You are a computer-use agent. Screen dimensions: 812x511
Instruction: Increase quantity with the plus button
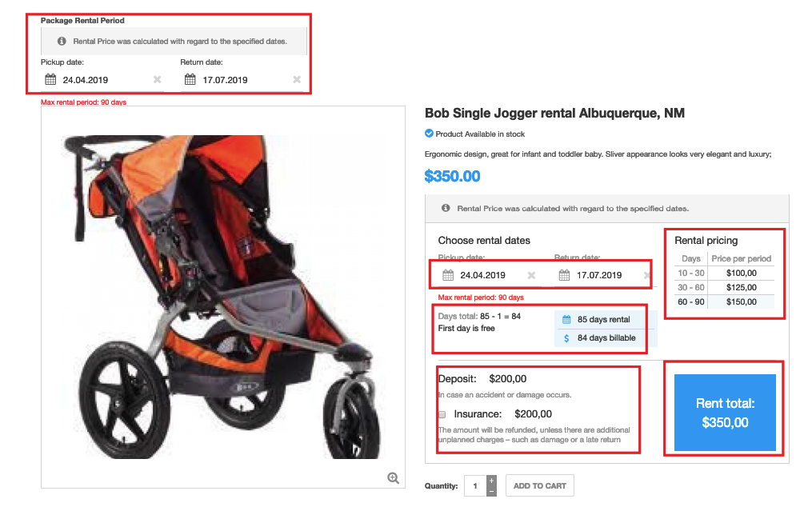tap(491, 481)
